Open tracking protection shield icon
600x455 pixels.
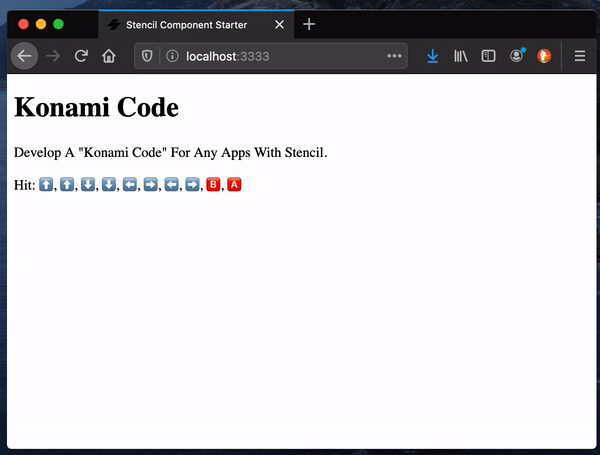[147, 56]
